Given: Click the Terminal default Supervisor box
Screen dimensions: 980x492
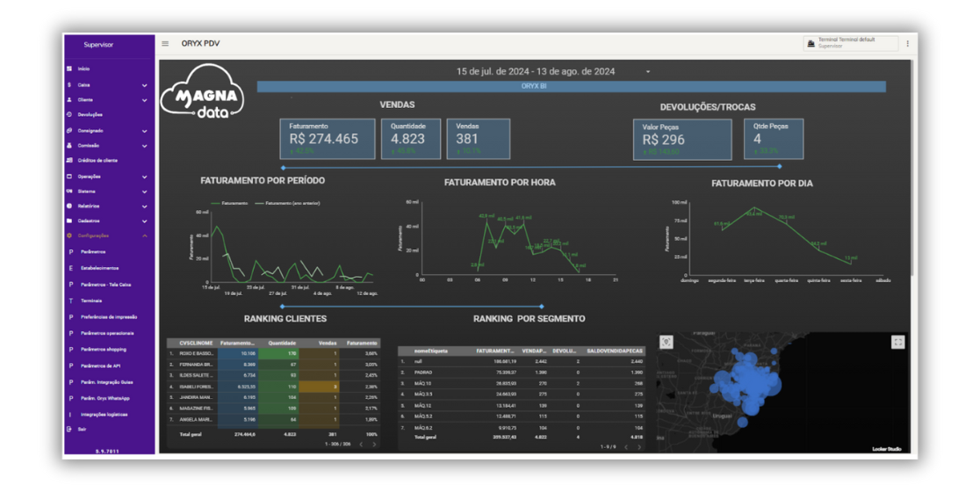Looking at the screenshot, I should [851, 43].
